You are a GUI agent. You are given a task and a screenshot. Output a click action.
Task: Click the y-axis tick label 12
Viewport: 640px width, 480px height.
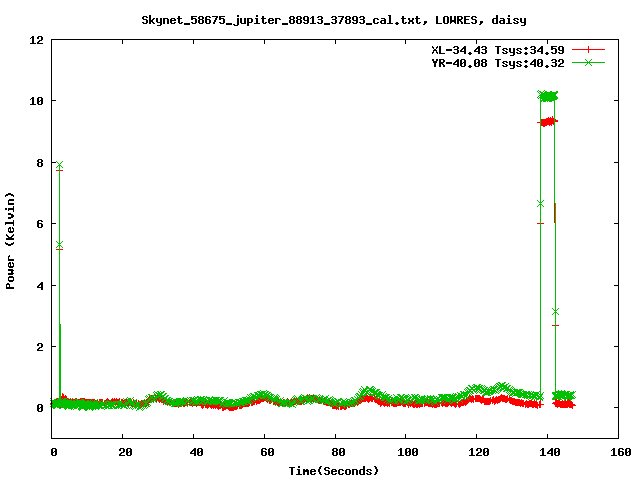(36, 40)
